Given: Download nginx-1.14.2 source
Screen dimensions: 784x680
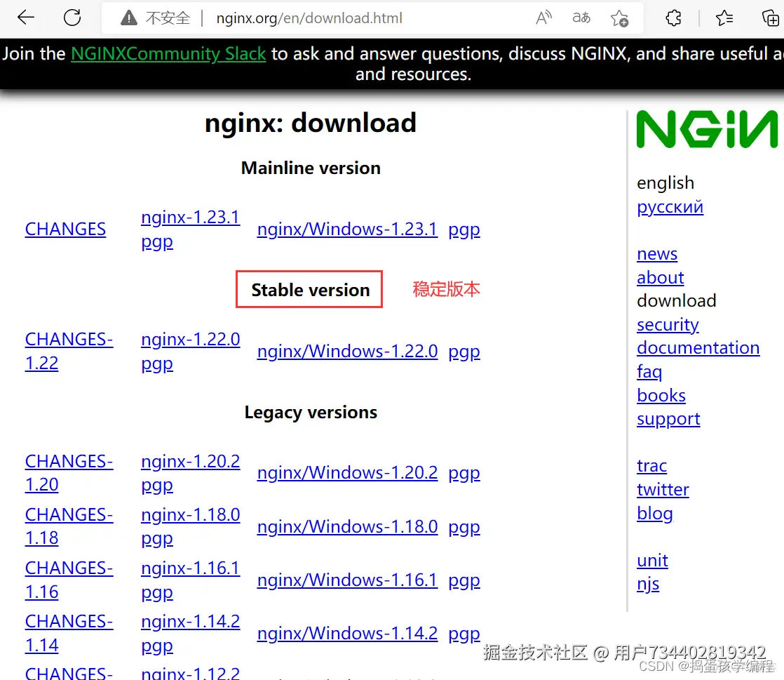Looking at the screenshot, I should point(191,622).
